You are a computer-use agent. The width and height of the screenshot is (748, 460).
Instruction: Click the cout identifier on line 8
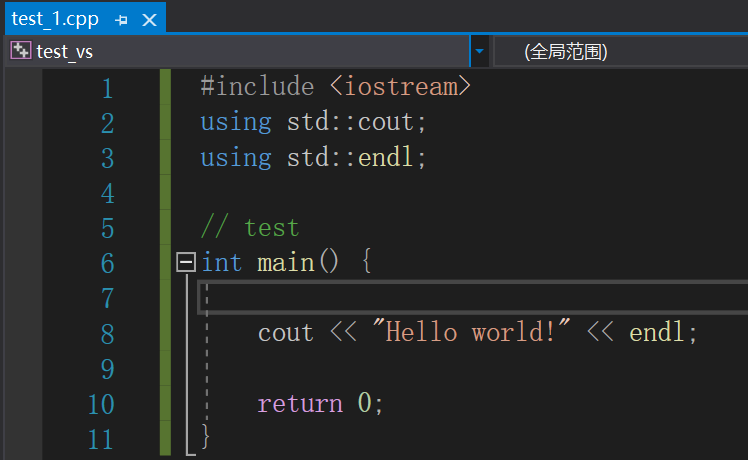click(x=286, y=333)
